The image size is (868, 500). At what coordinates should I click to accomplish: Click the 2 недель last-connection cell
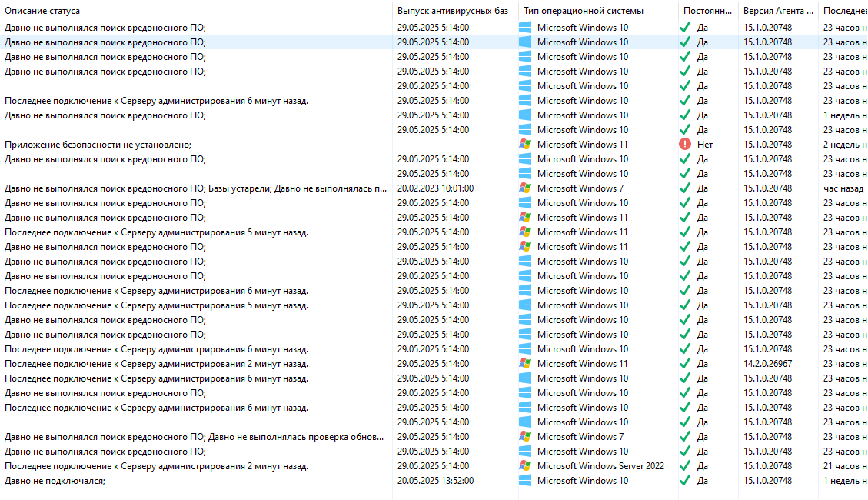click(x=845, y=145)
